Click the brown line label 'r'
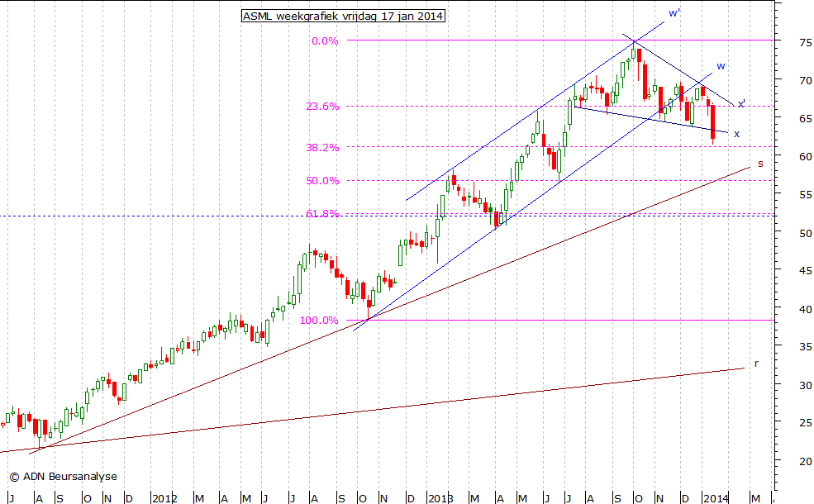The height and width of the screenshot is (504, 814). tap(756, 364)
